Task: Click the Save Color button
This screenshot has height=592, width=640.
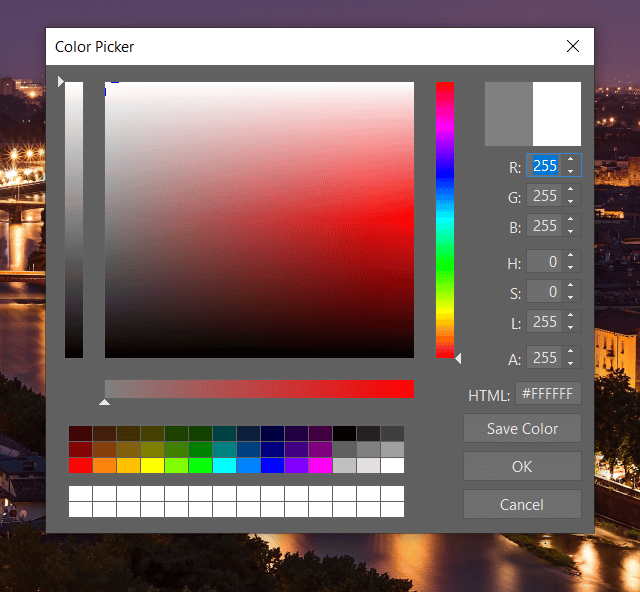Action: coord(522,428)
